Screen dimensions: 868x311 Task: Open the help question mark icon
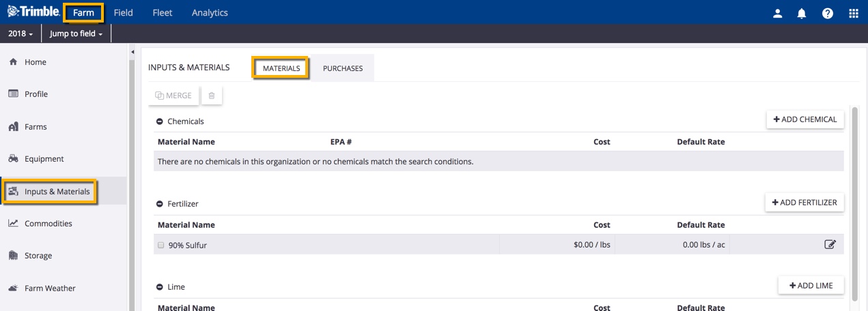828,13
